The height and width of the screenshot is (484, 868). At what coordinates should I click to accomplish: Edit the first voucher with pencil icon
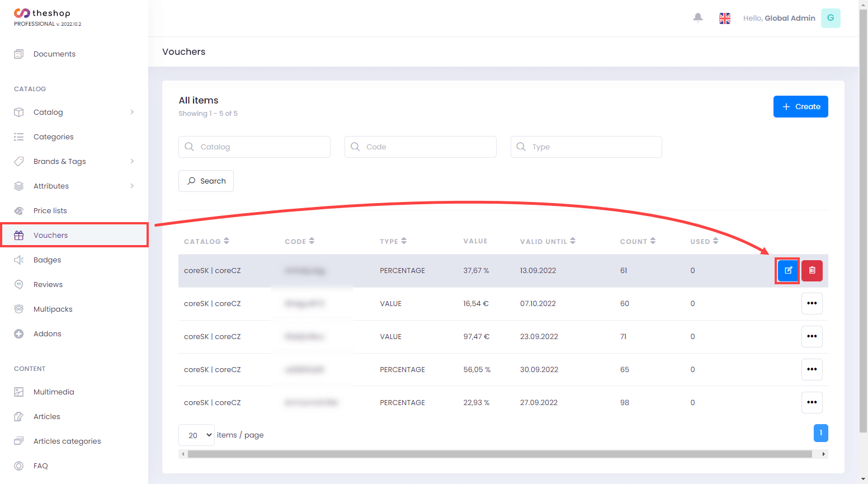point(788,270)
